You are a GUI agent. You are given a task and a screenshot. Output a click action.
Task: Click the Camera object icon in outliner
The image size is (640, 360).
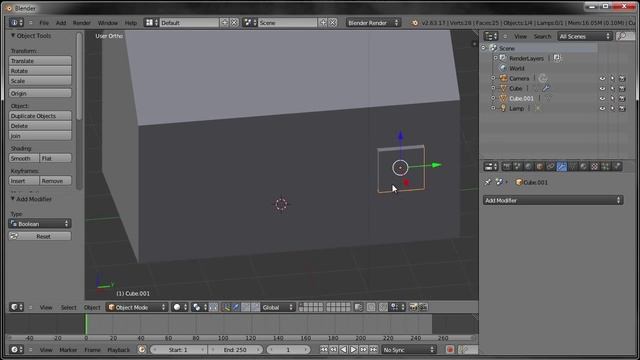pyautogui.click(x=503, y=78)
